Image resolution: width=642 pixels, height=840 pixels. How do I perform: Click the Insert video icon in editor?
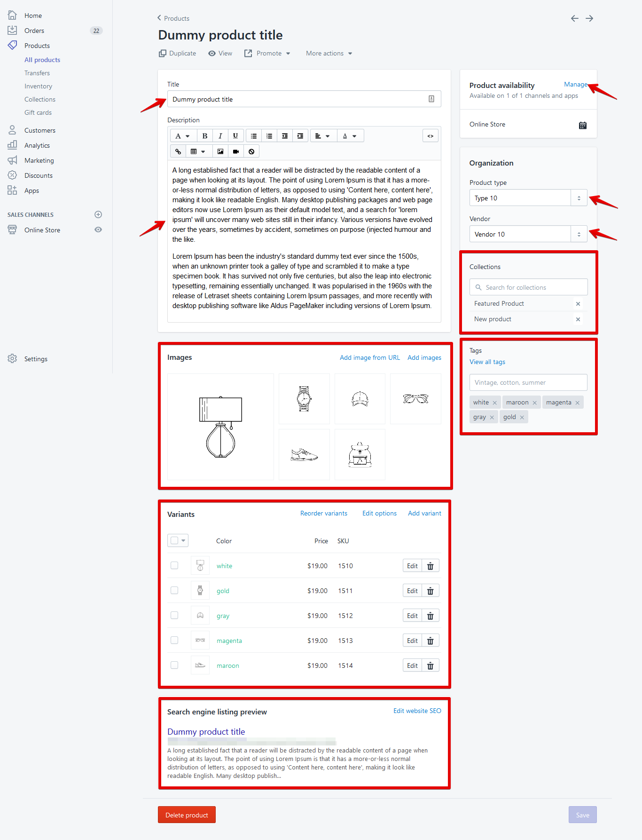coord(236,151)
